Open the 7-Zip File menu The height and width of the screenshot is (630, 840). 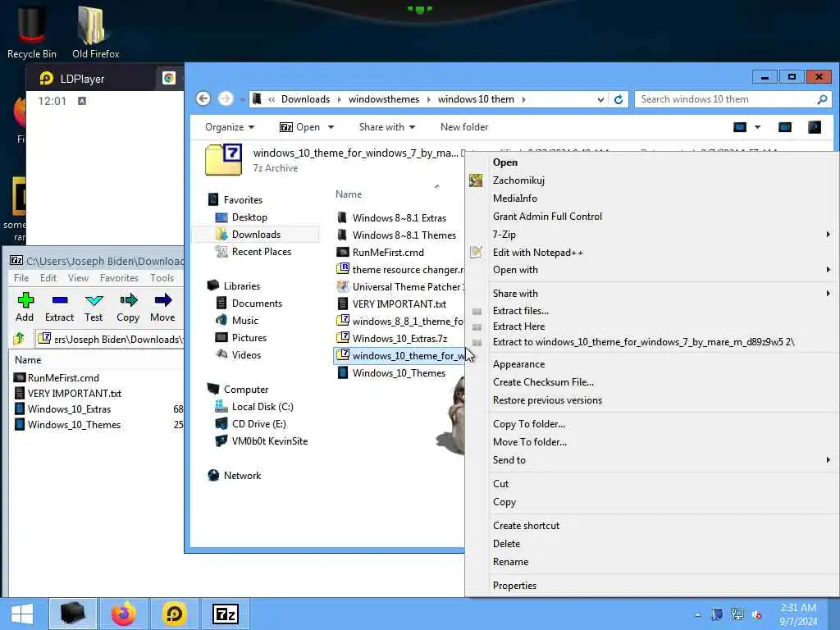pos(21,278)
